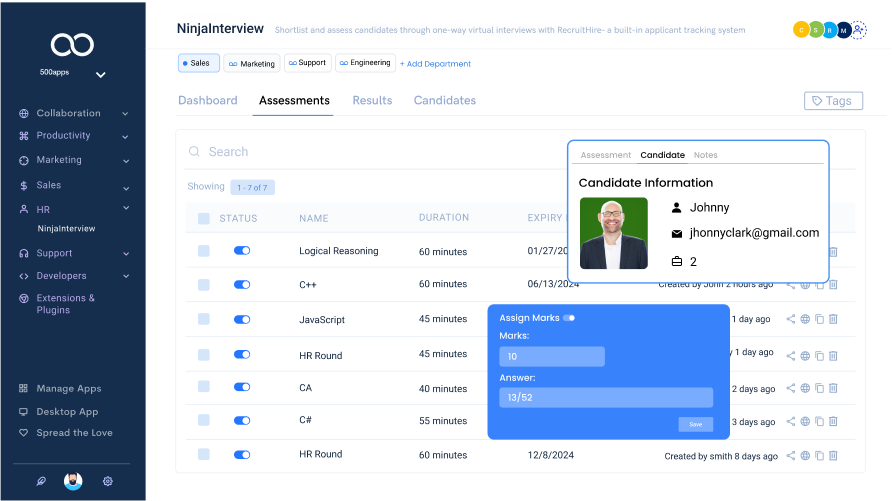
Task: Open Manage Apps from the sidebar
Action: click(68, 388)
